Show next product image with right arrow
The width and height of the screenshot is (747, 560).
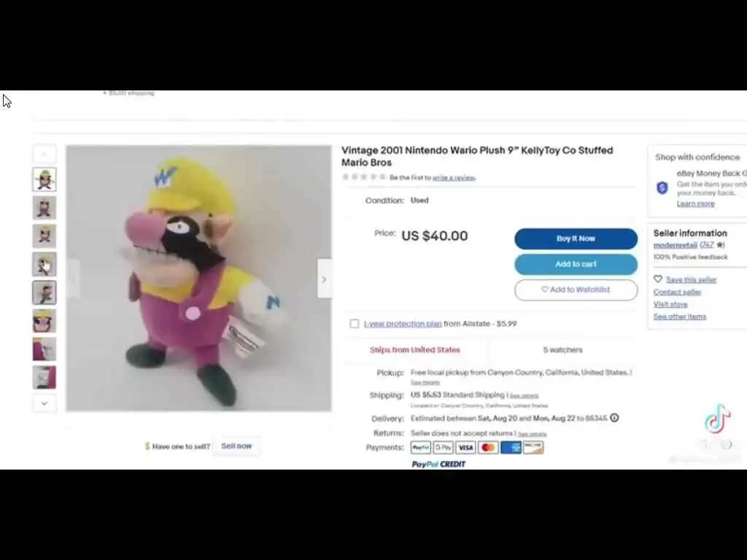[324, 279]
